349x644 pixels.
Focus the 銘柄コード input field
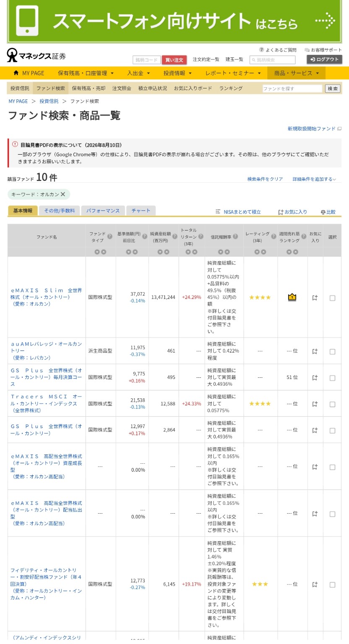[147, 60]
